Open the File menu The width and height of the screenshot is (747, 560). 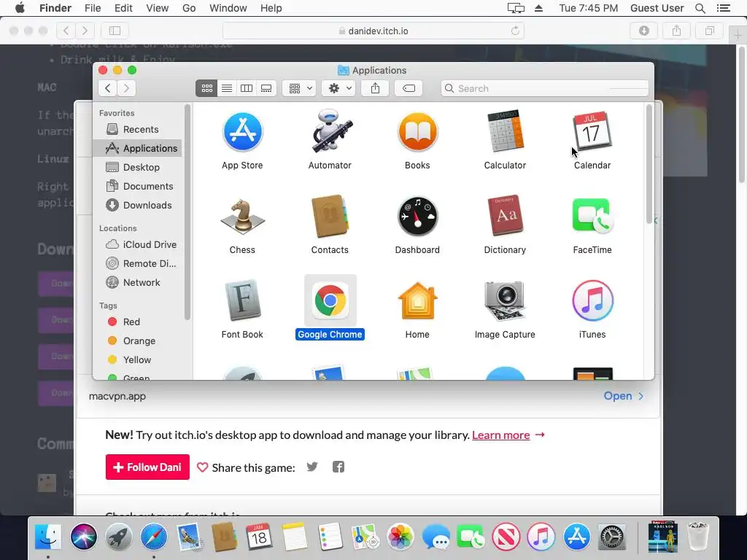93,8
